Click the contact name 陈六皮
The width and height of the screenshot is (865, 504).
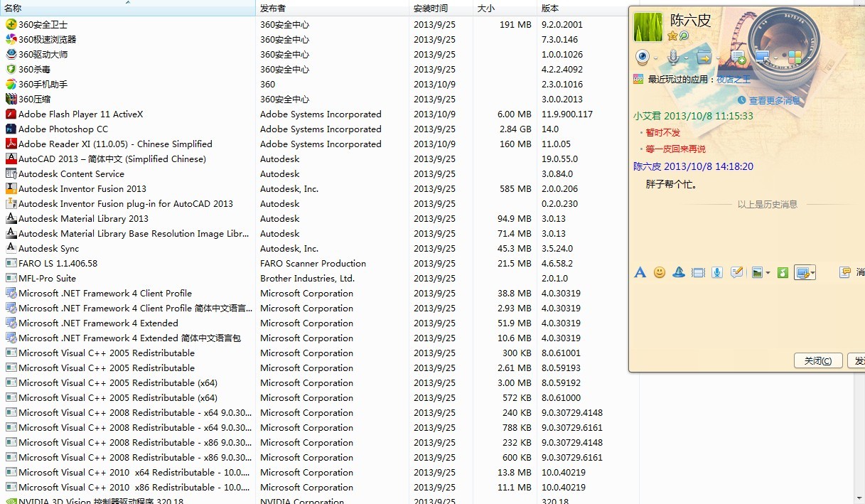[691, 21]
